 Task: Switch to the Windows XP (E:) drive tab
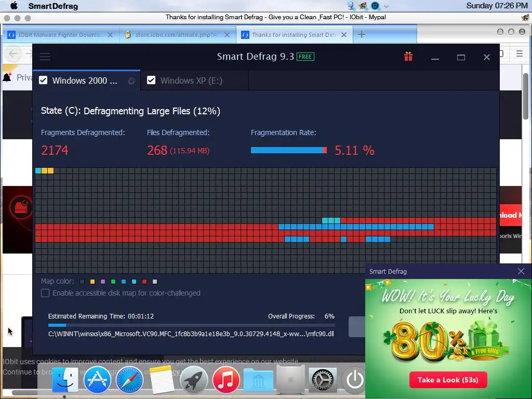coord(194,81)
